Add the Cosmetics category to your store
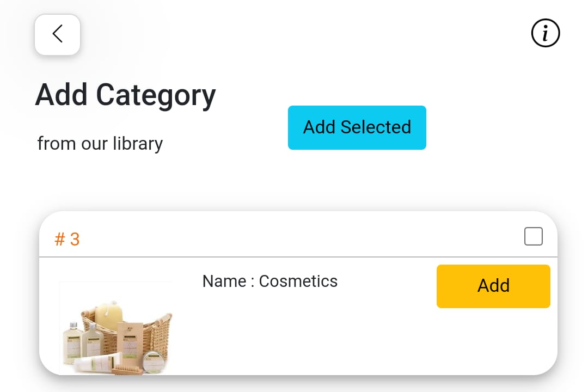588x392 pixels. pos(493,286)
